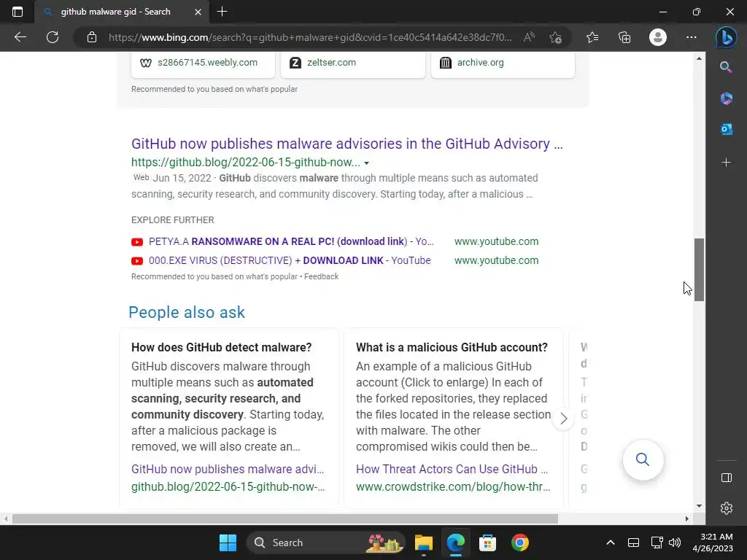Screen dimensions: 747x560
Task: Open www.youtube.com domain link for 000.EXE
Action: click(496, 260)
